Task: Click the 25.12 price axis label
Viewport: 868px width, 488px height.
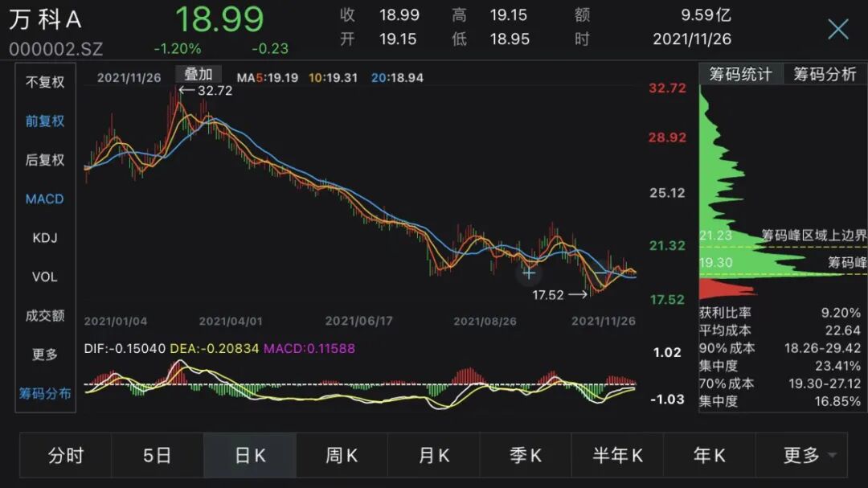Action: 667,193
